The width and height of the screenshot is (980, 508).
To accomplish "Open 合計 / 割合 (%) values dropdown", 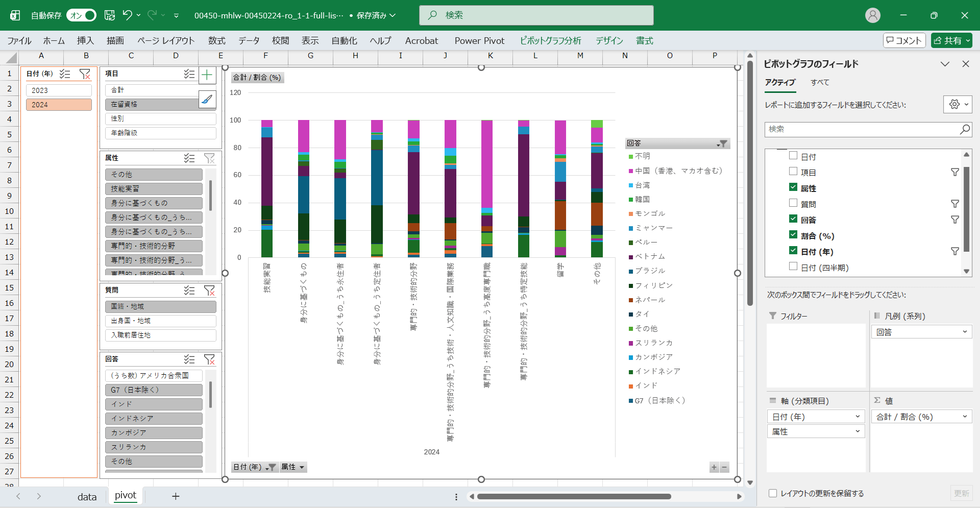I will (x=965, y=417).
